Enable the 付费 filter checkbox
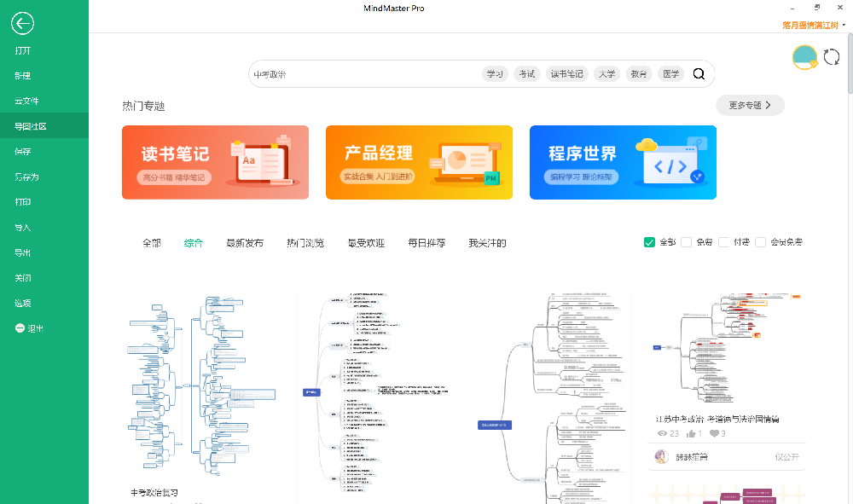 [723, 242]
